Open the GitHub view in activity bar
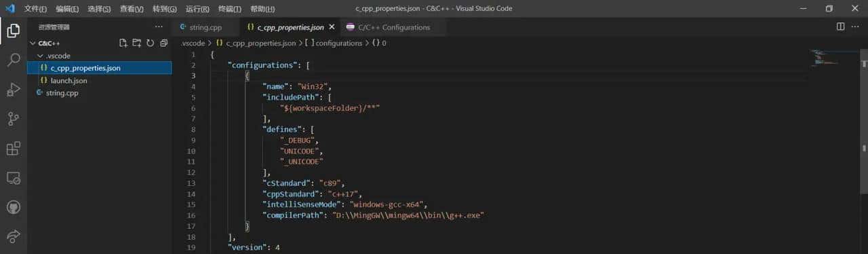The height and width of the screenshot is (254, 868). pos(13,207)
